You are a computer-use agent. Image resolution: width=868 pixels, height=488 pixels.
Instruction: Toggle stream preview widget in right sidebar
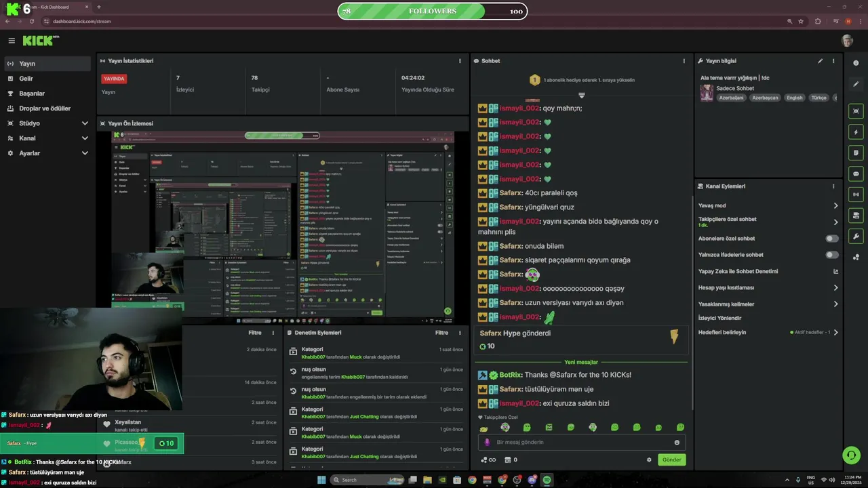click(856, 111)
